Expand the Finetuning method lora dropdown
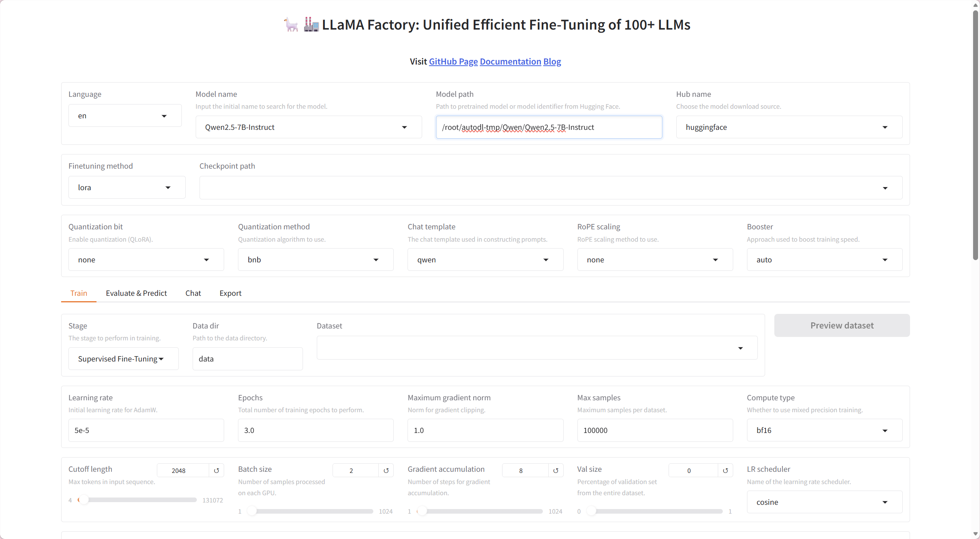Viewport: 980px width, 539px height. 168,187
